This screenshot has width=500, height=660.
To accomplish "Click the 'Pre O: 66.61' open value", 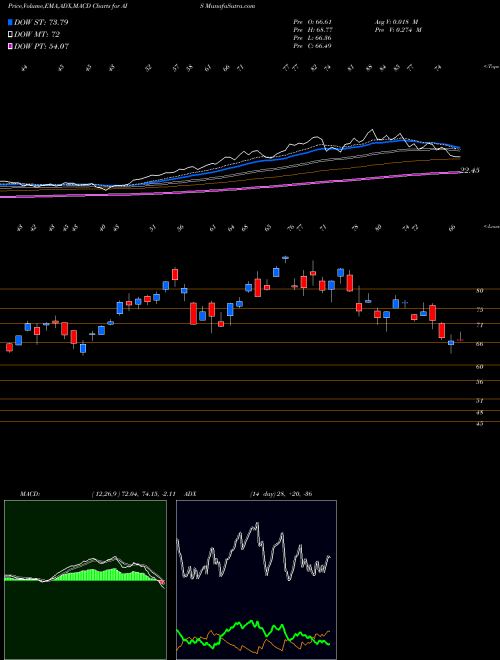I will (312, 22).
